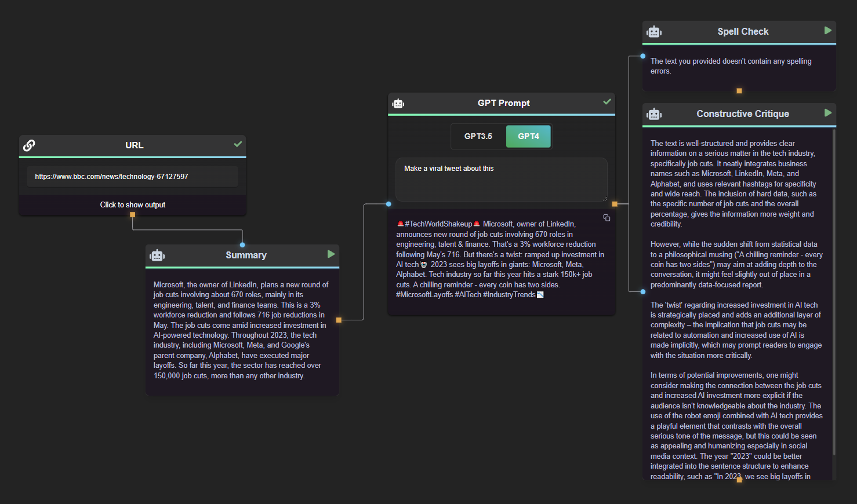Click the '#TechWorldShakeup' tweet output text
Viewport: 857px width, 504px height.
500,259
